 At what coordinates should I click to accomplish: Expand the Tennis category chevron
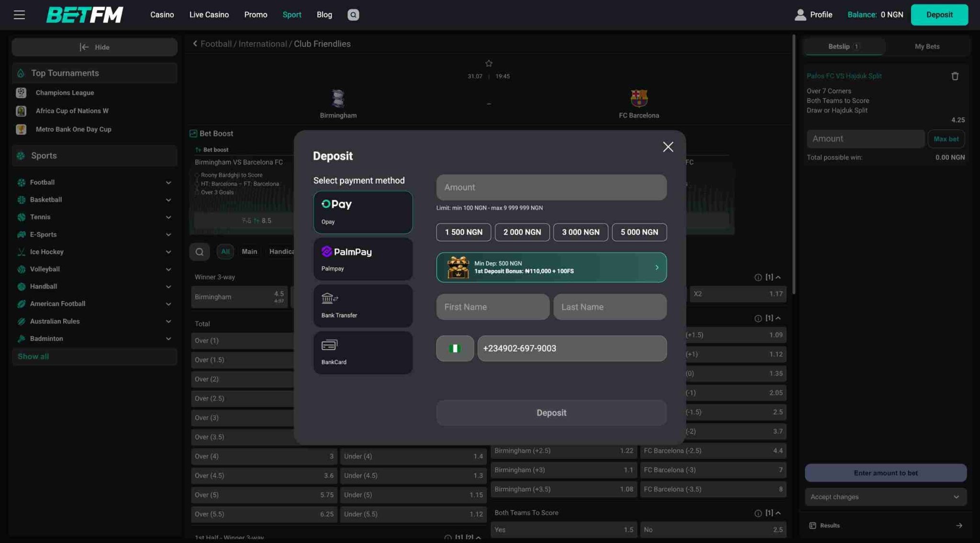click(x=168, y=217)
